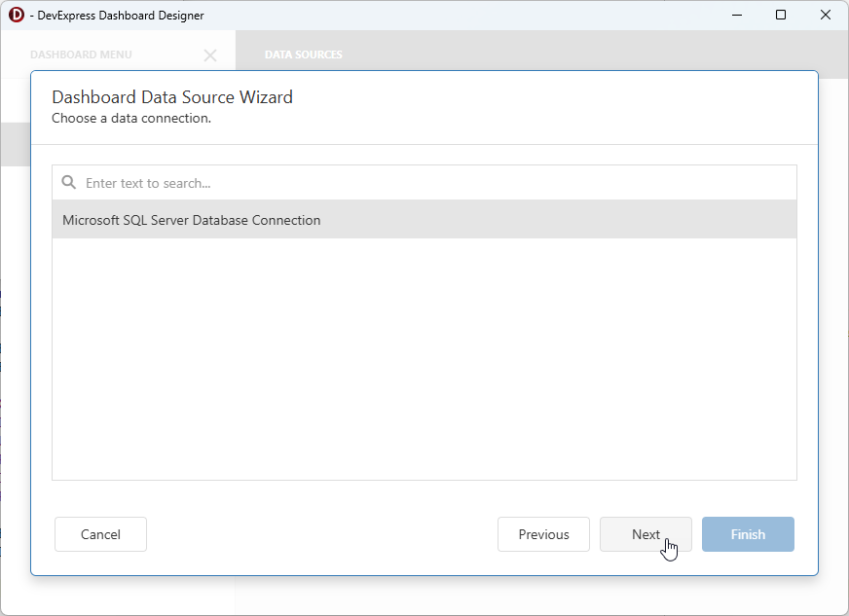The height and width of the screenshot is (616, 849).
Task: Click the empty area below the connection list
Action: 424,360
